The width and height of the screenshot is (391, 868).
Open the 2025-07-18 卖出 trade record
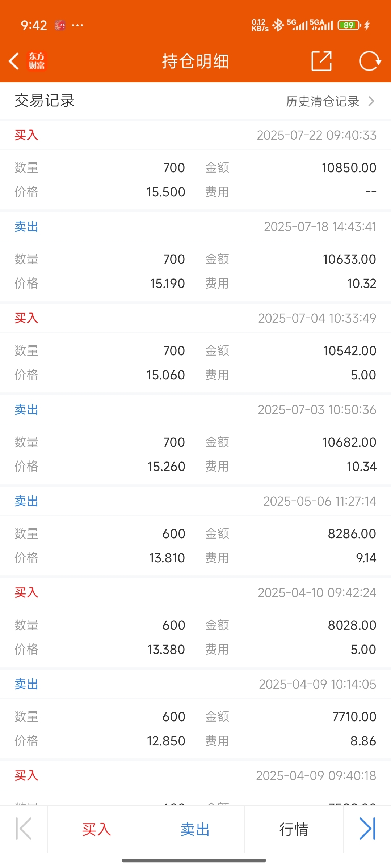point(195,257)
